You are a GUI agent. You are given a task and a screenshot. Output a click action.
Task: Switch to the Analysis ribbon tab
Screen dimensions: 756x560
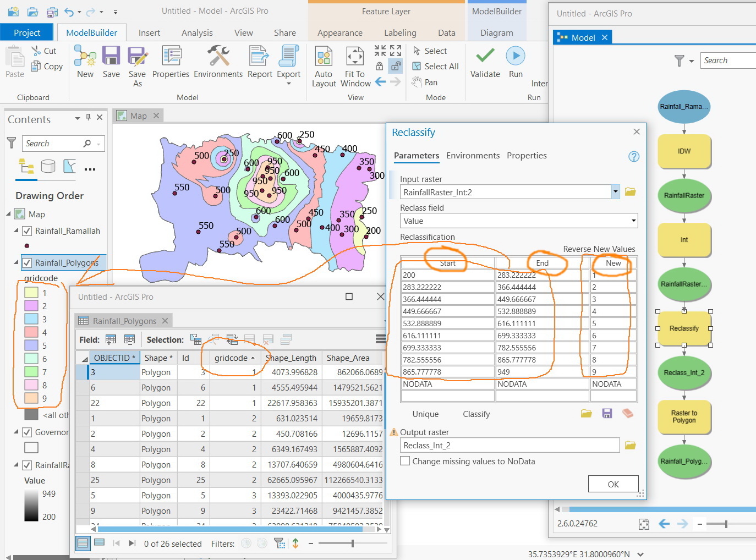[x=197, y=33]
